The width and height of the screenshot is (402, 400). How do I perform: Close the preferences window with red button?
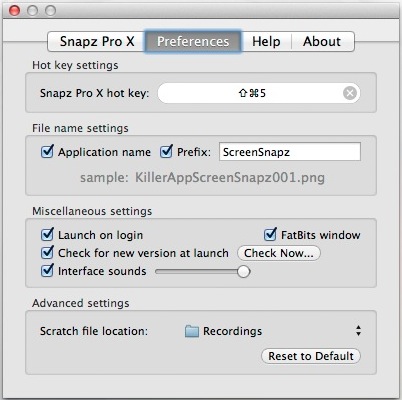pyautogui.click(x=14, y=11)
